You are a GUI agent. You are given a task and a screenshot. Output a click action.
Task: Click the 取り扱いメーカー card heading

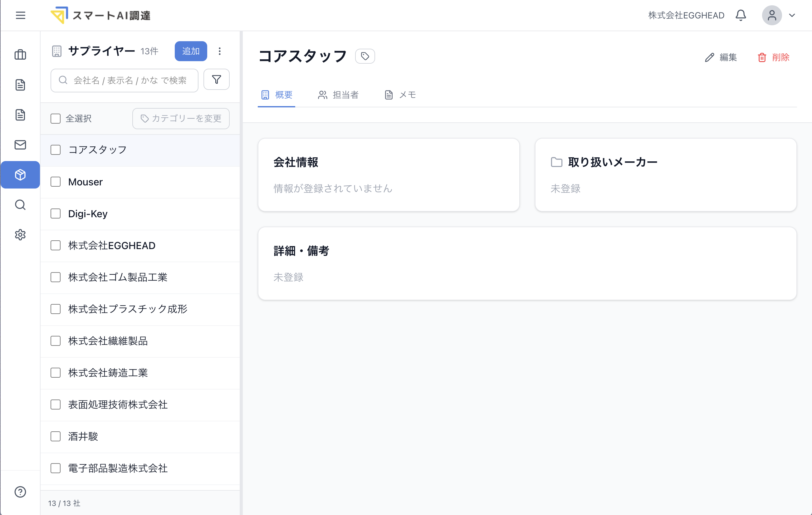coord(613,162)
